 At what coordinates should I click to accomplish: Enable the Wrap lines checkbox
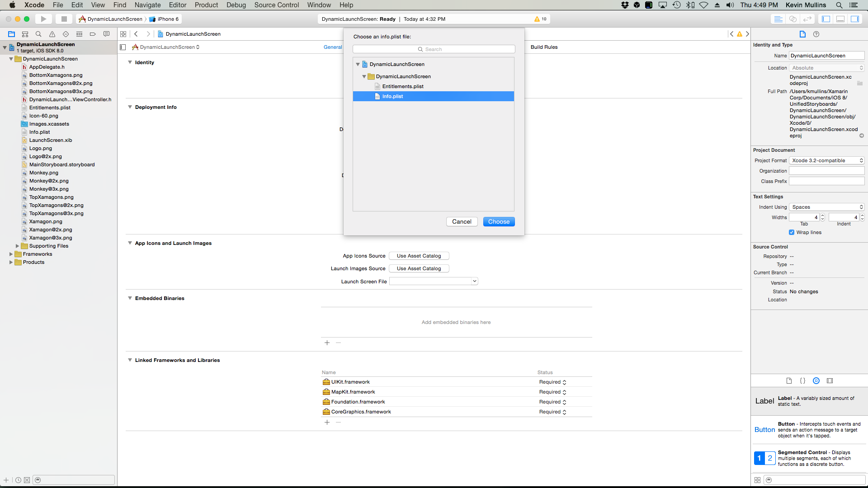[x=792, y=232]
